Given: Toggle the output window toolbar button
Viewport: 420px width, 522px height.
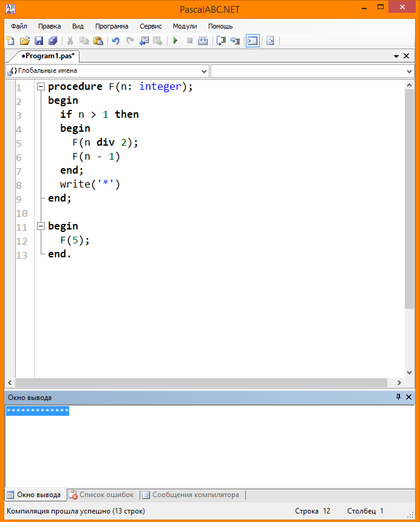Looking at the screenshot, I should [x=252, y=41].
